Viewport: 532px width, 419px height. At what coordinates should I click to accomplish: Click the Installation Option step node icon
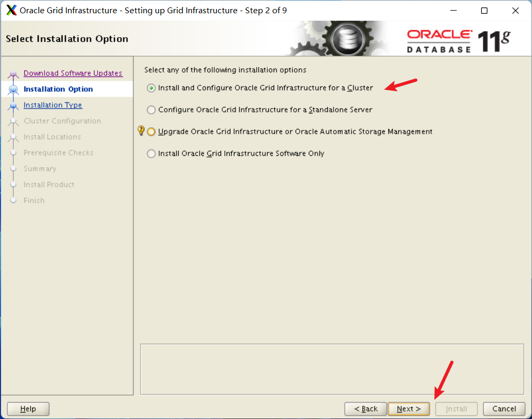point(13,90)
